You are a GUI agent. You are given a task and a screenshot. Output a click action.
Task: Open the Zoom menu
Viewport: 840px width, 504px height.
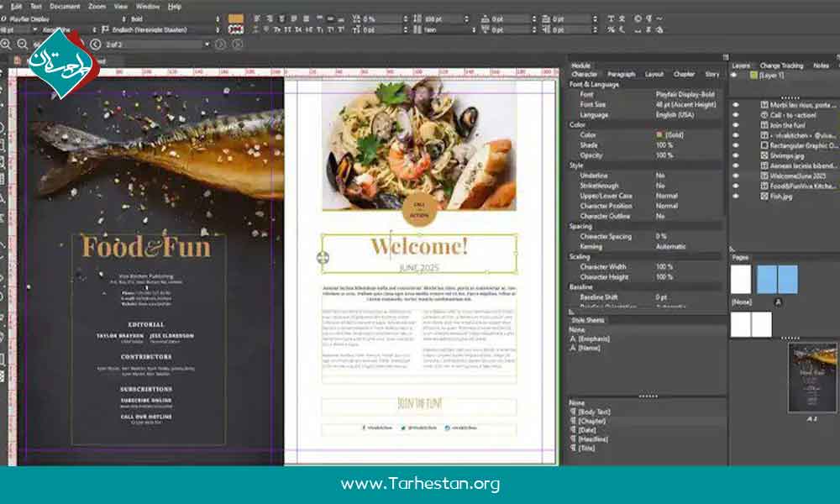[97, 7]
